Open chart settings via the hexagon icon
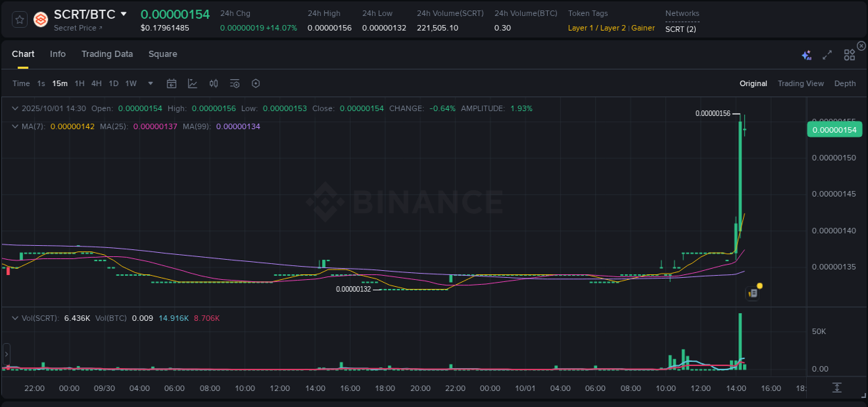The width and height of the screenshot is (868, 407). point(256,83)
